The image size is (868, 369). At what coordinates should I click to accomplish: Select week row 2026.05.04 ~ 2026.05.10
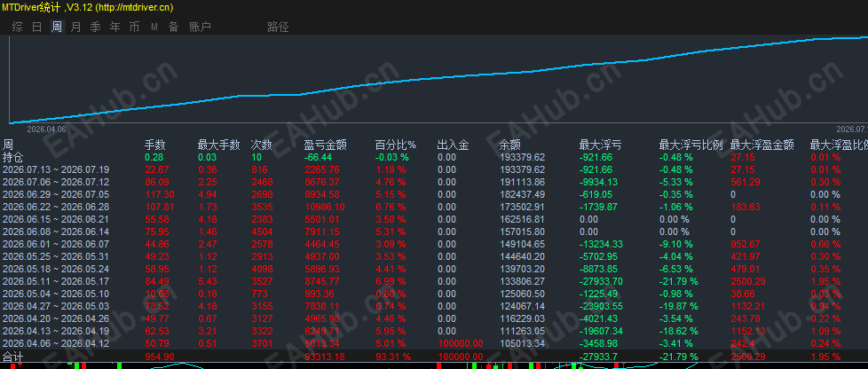56,294
